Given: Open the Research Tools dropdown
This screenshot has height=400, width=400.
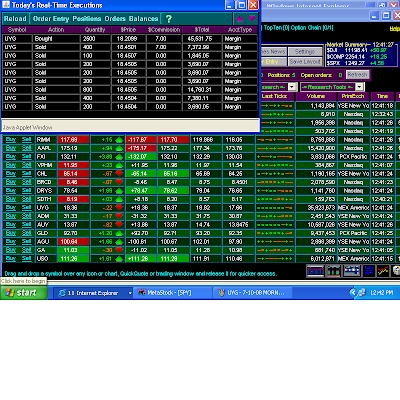Looking at the screenshot, I should pos(332,87).
